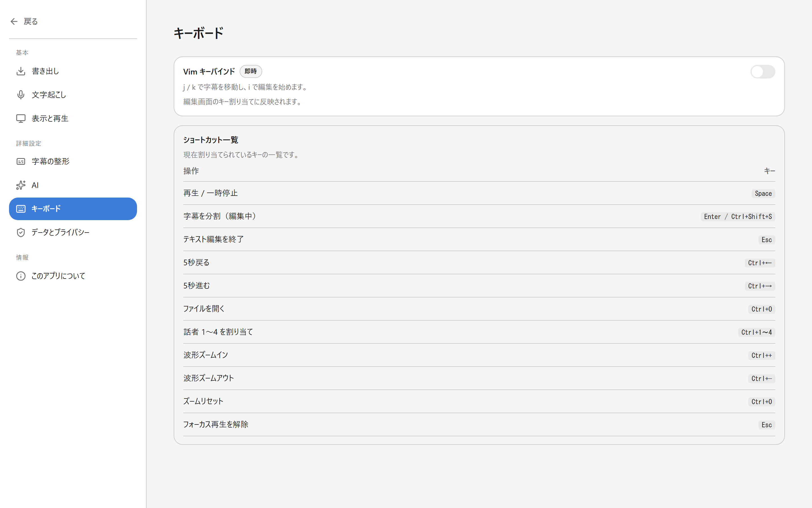Click the Ctrl+O badge for ファイルを開く
The width and height of the screenshot is (812, 508).
click(x=761, y=309)
